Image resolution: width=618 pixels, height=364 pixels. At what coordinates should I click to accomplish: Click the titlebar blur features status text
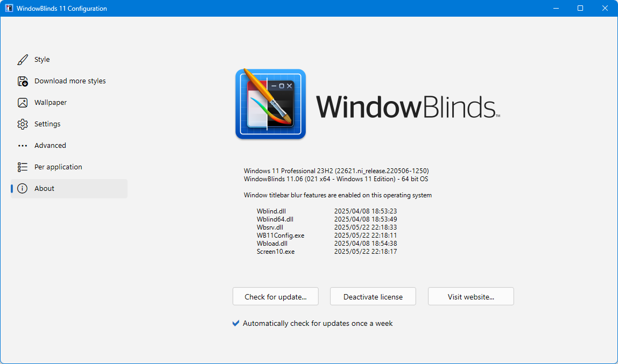338,195
